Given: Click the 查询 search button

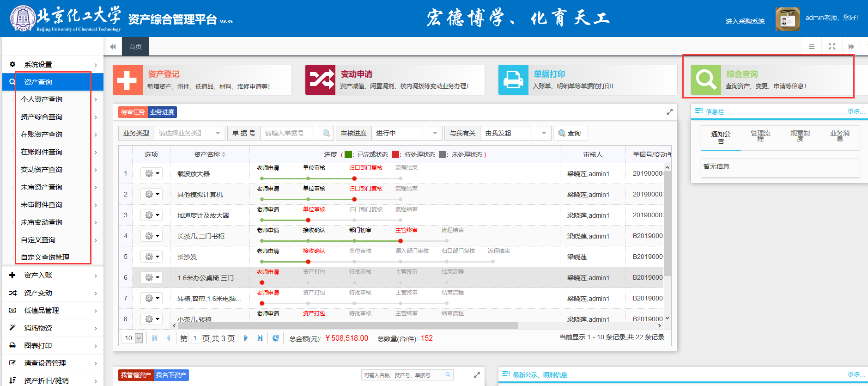Looking at the screenshot, I should [570, 133].
